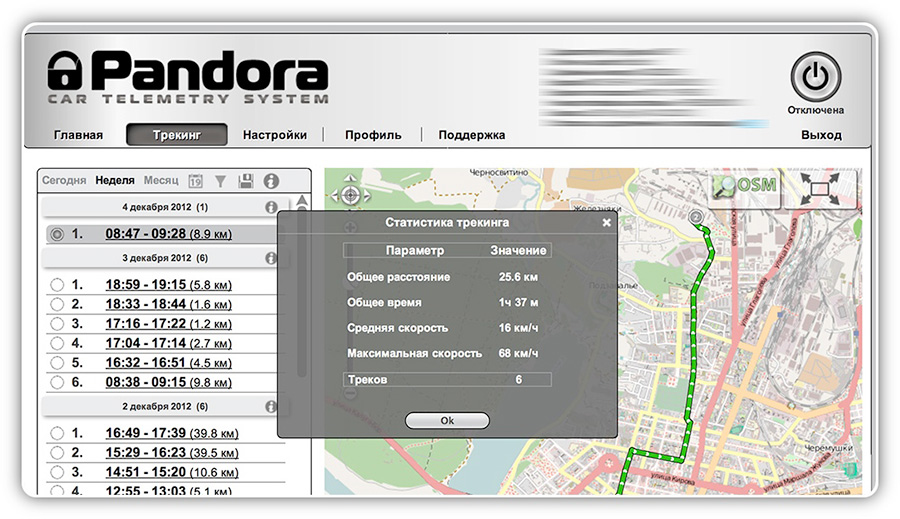Select track 08:38 - 09:15 radio button
This screenshot has height=519, width=900.
[57, 382]
